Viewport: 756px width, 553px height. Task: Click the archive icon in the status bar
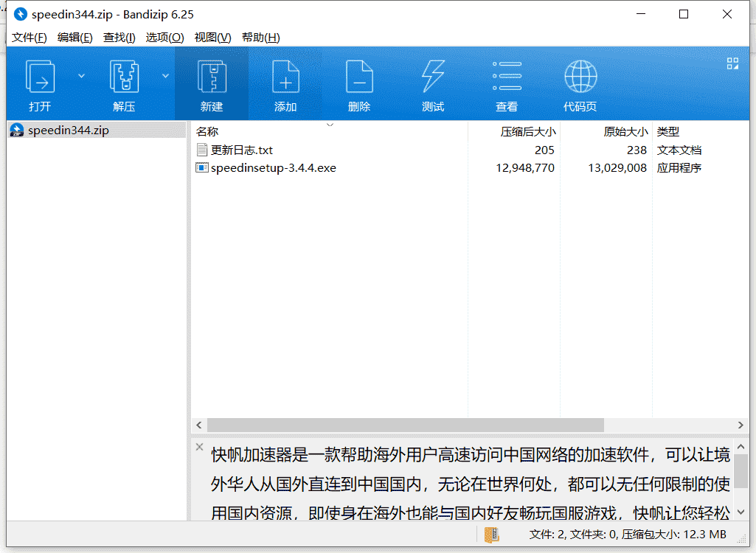tap(491, 535)
